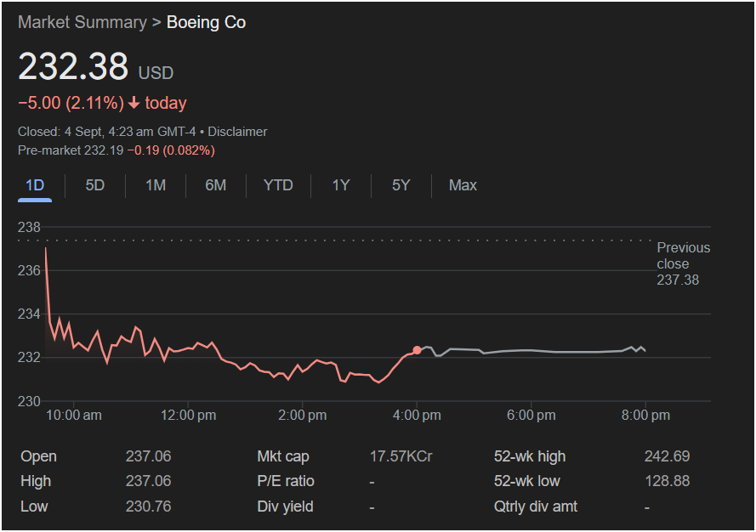Click the 238 price axis label

click(29, 227)
